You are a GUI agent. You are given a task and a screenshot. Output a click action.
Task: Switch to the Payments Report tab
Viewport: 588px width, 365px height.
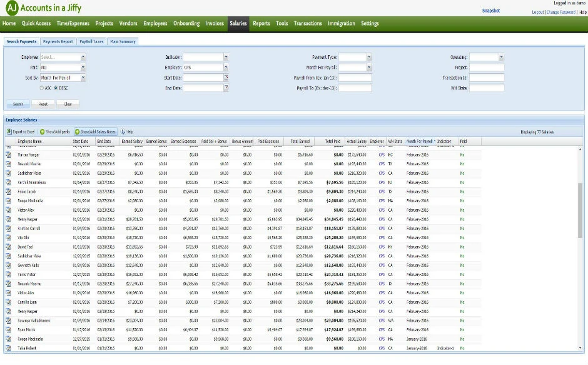tap(58, 42)
